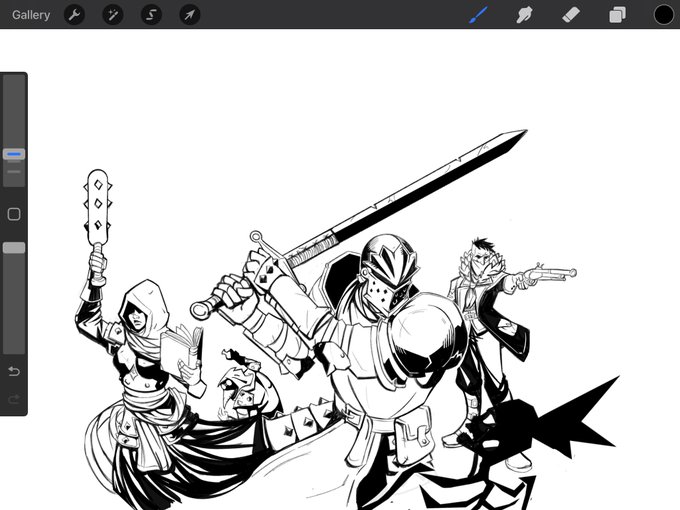Activate the Selection tool
Screen dimensions: 680x510
pyautogui.click(x=151, y=15)
